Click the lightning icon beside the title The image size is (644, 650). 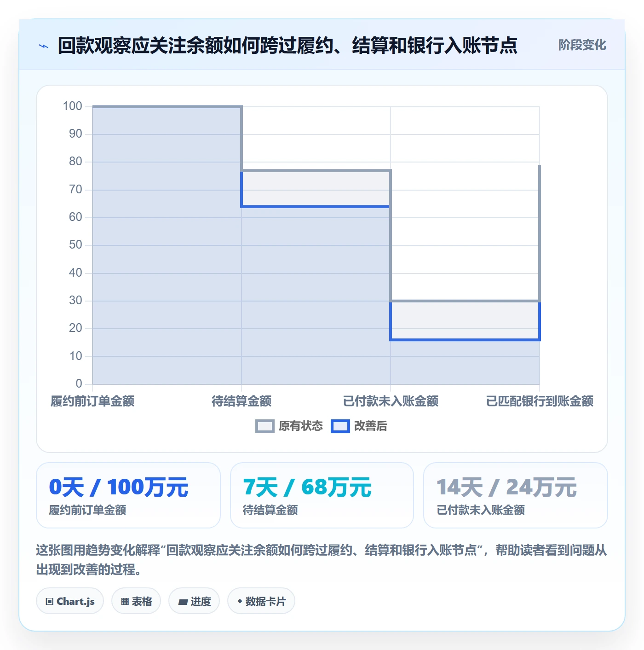point(44,46)
